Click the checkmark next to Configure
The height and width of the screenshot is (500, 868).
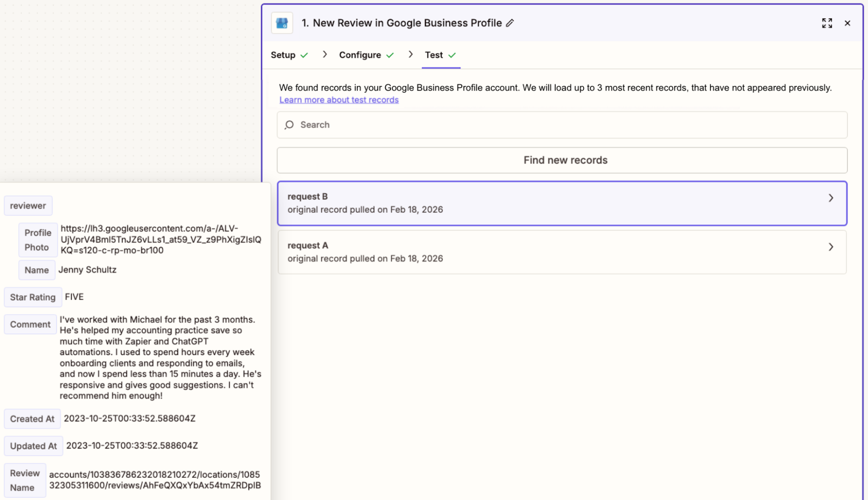click(x=390, y=55)
